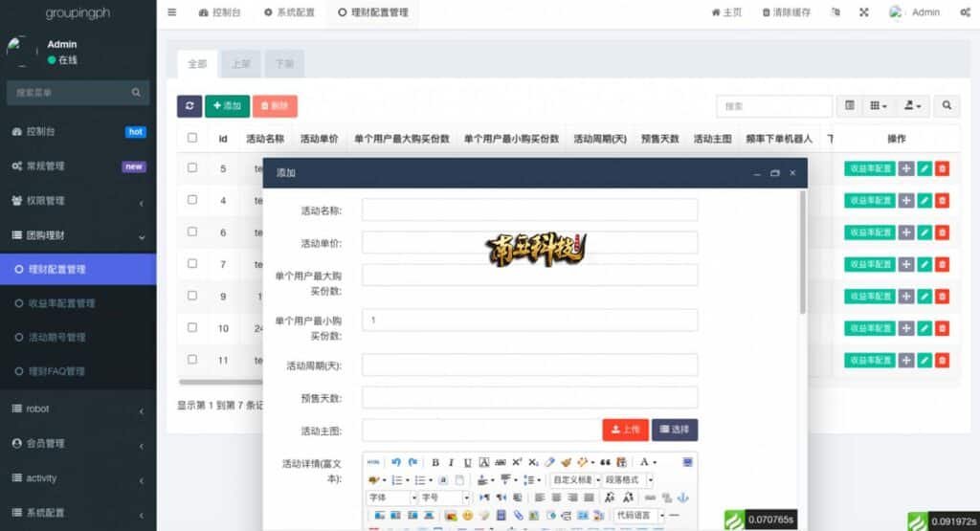Click green edit pencil for row id 4

[x=924, y=201]
